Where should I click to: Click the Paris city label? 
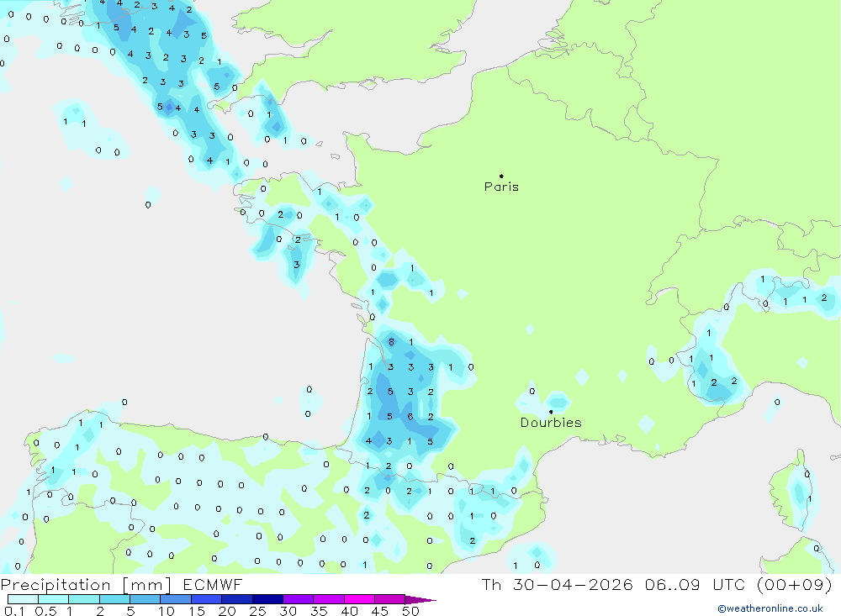501,187
